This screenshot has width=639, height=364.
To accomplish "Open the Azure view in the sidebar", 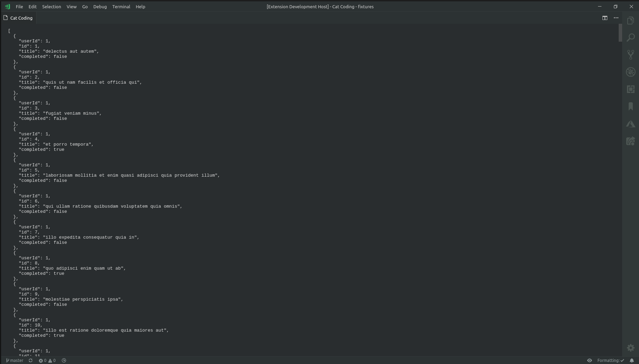I will 631,124.
